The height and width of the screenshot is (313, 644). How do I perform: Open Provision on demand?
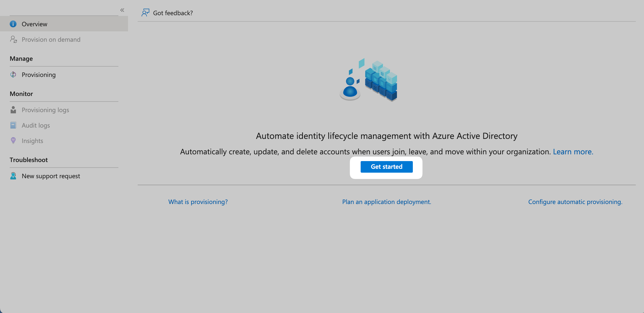51,40
